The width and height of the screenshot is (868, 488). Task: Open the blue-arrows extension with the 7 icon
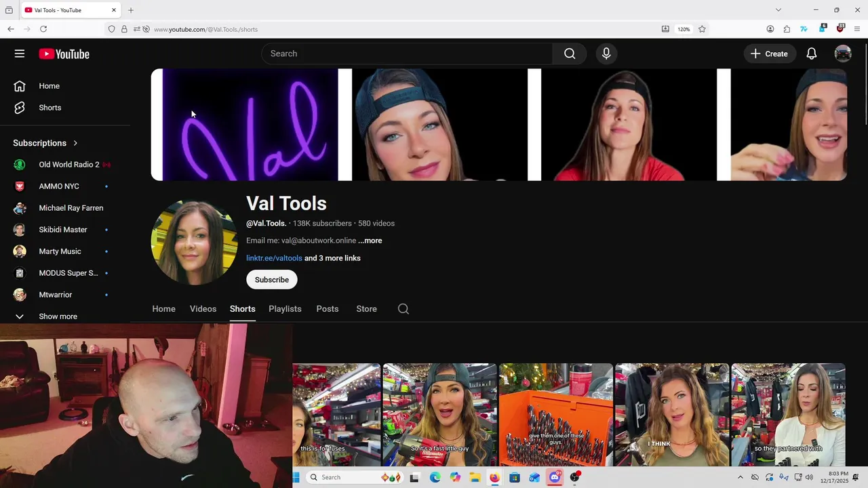804,29
